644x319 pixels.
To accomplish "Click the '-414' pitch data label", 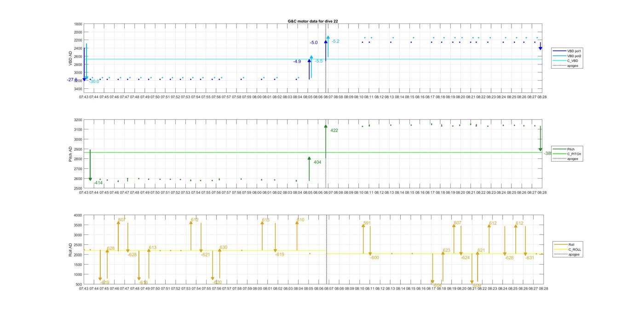I will coord(98,183).
